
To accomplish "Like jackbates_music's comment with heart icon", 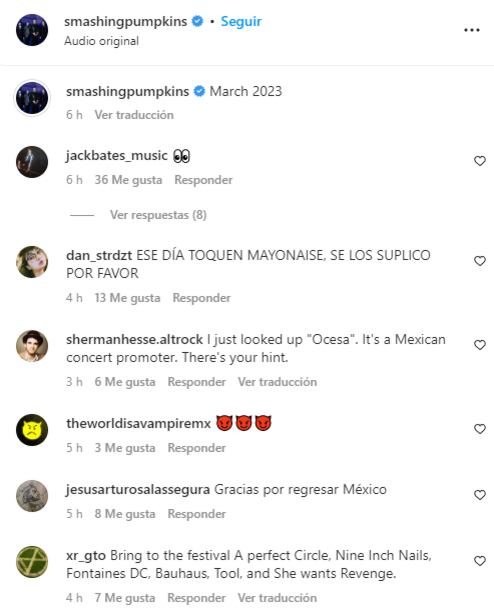I will click(480, 161).
